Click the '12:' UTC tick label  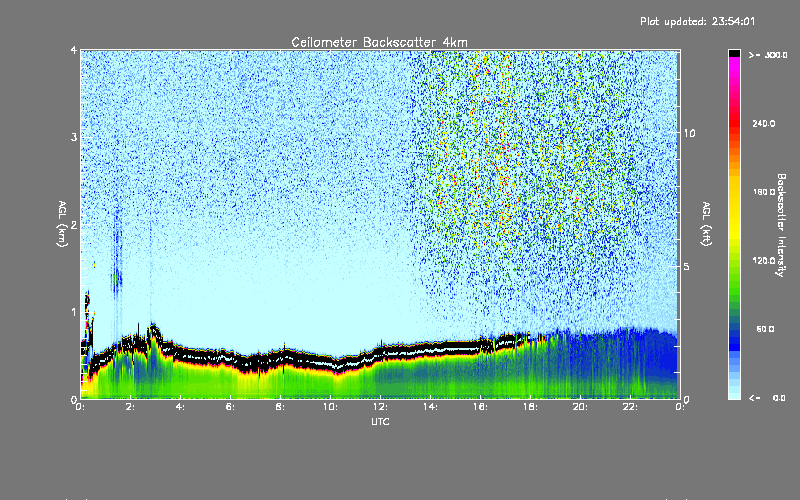(380, 407)
